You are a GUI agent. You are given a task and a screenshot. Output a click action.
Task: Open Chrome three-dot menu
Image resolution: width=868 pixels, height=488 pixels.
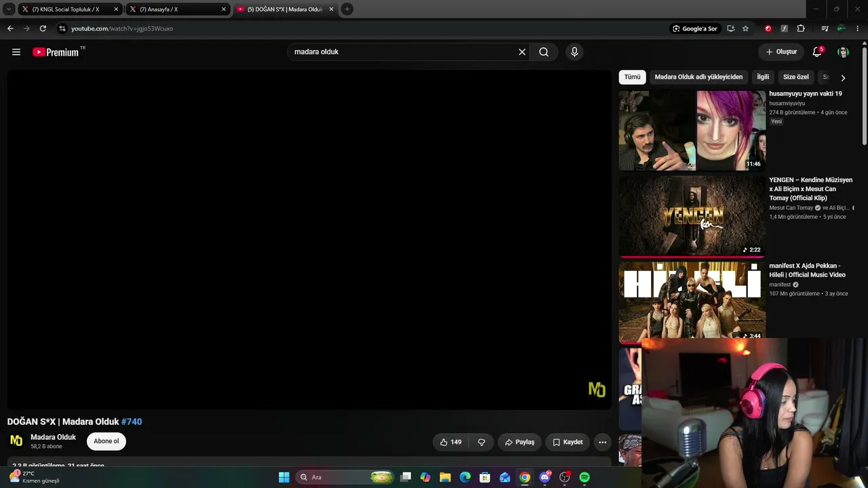point(857,28)
